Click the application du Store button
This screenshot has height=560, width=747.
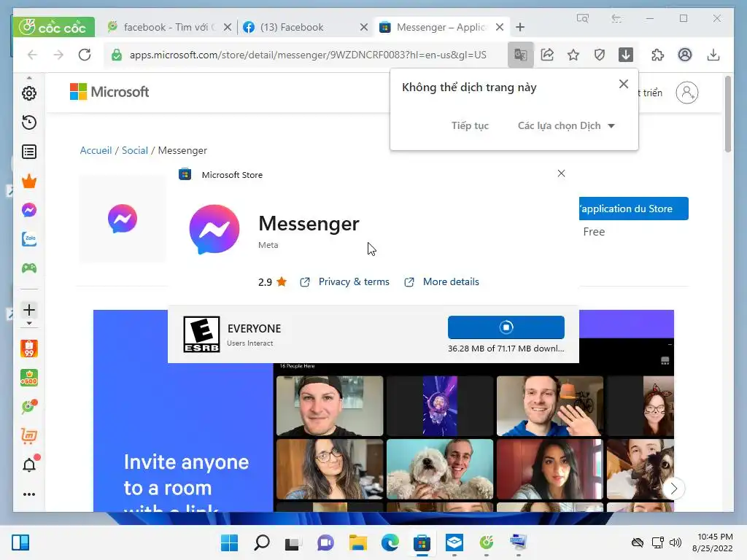(x=634, y=209)
